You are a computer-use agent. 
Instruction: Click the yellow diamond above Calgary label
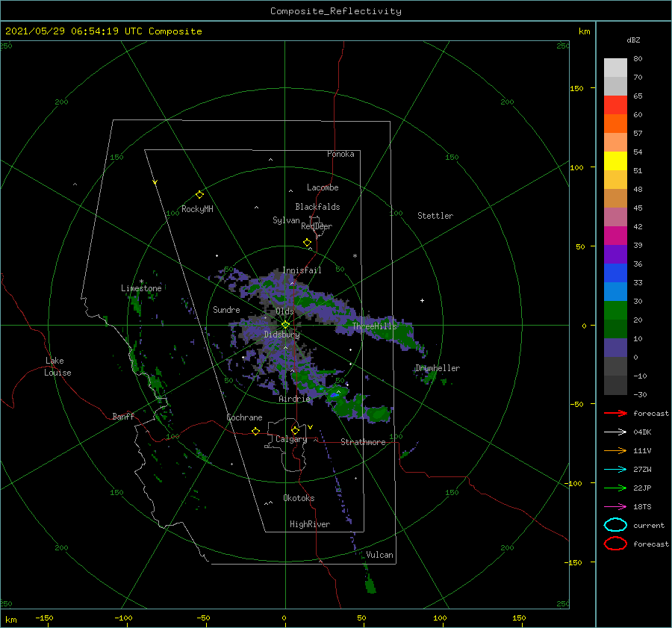click(295, 430)
